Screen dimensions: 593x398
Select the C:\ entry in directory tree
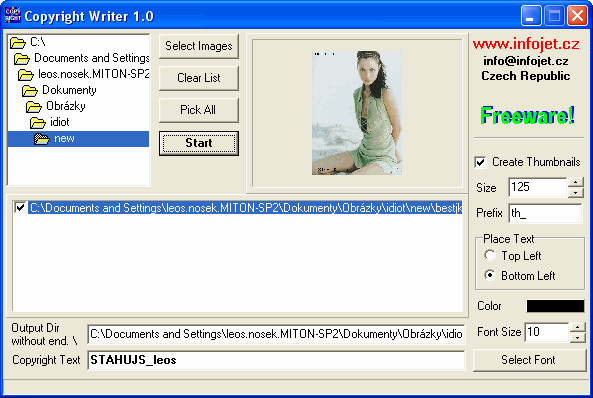pyautogui.click(x=38, y=42)
